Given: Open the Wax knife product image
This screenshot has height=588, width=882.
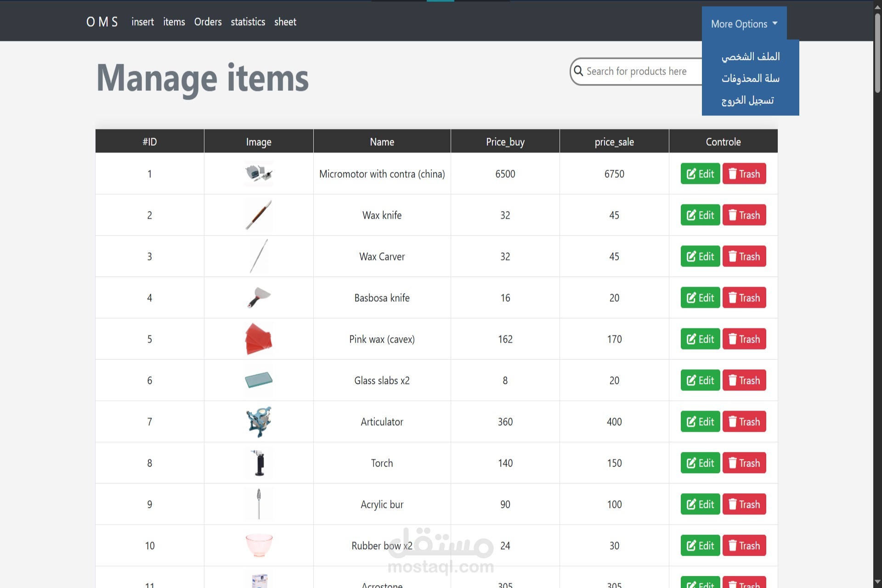Looking at the screenshot, I should (x=259, y=215).
